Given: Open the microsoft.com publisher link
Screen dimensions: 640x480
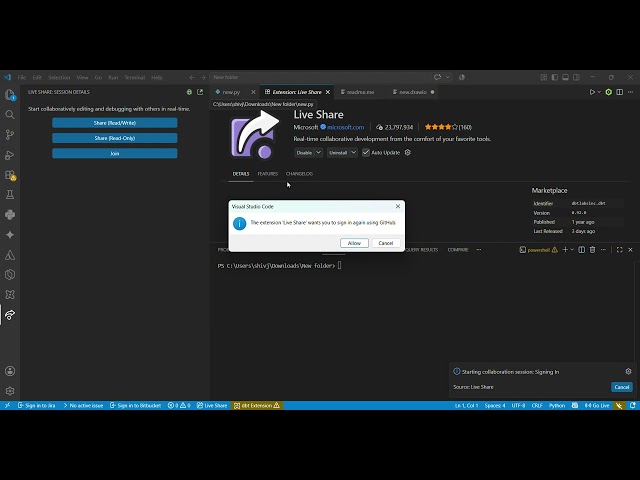Looking at the screenshot, I should click(345, 127).
